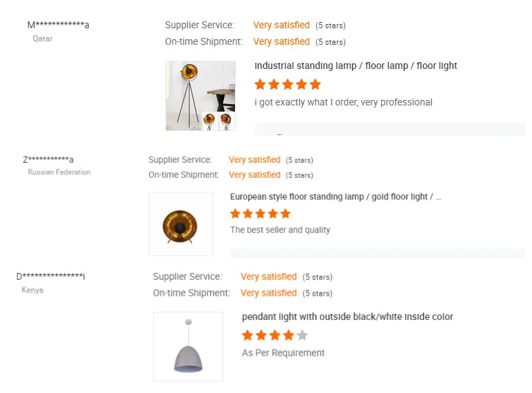Click the 'pendant light with outside black/white' title

point(347,317)
